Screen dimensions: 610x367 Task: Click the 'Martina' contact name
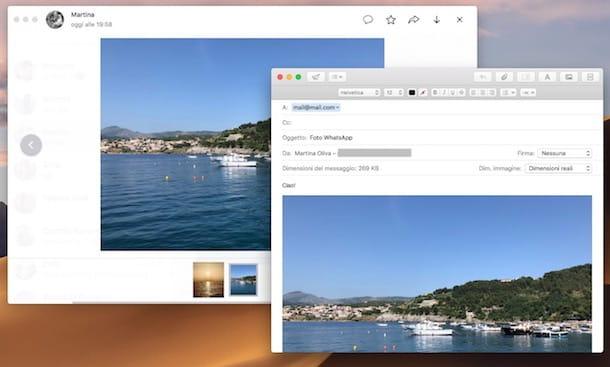tap(82, 15)
